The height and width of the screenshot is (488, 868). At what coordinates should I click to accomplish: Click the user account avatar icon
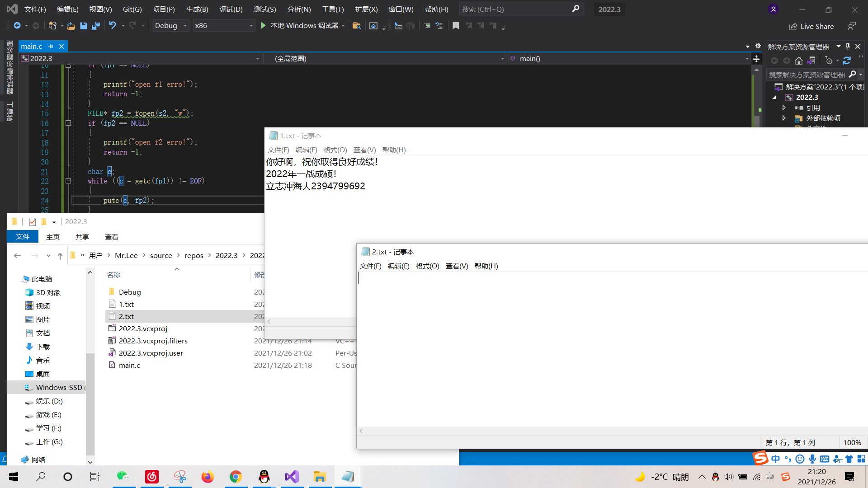tap(774, 9)
